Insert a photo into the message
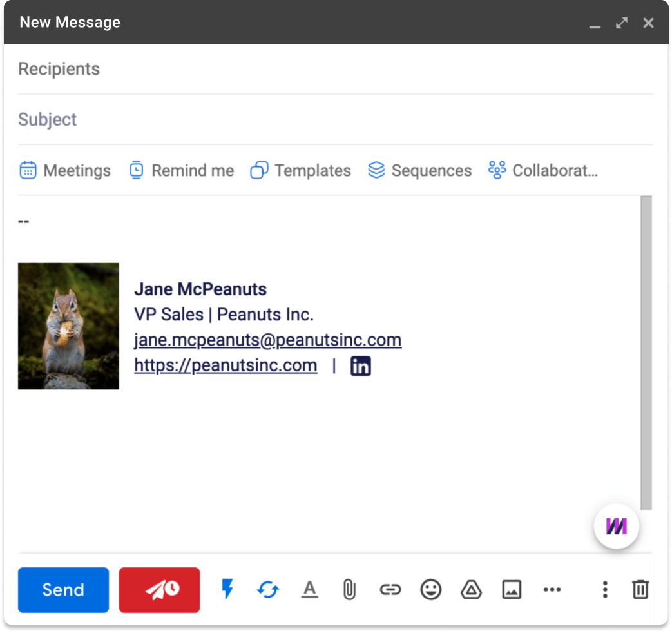The image size is (672, 633). pos(511,589)
